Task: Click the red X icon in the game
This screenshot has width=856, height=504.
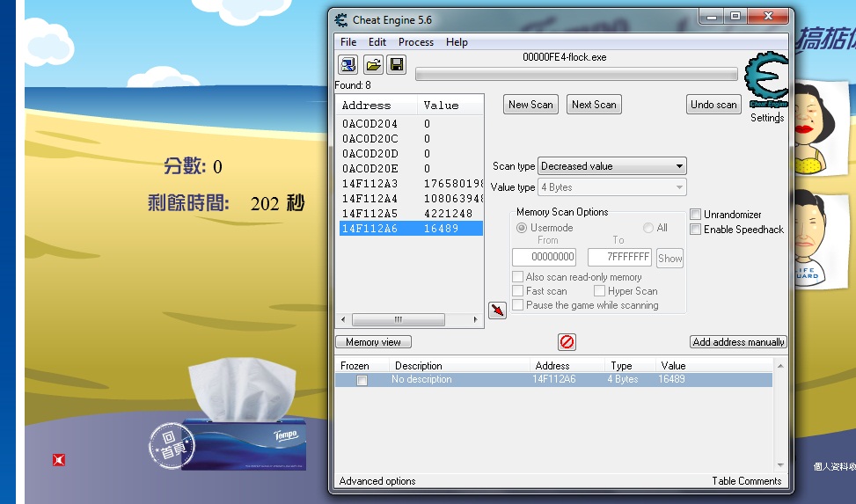Action: coord(59,460)
